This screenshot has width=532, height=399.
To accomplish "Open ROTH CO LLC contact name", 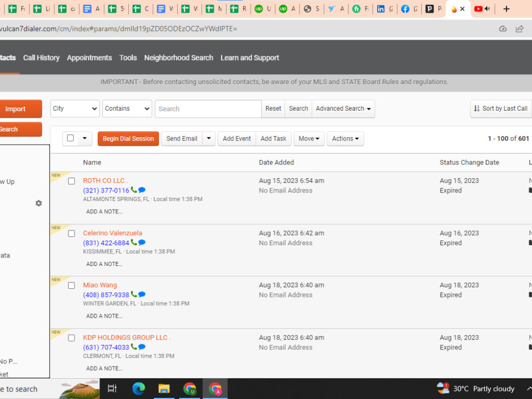I will (x=105, y=181).
